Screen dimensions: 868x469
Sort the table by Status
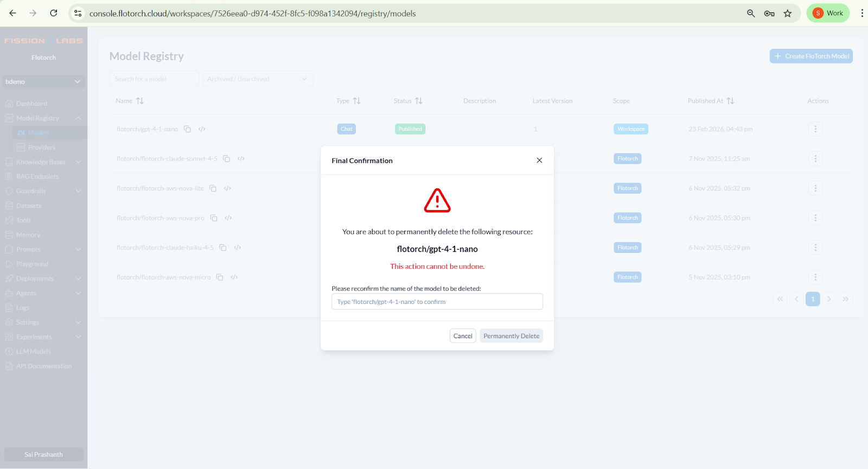tap(418, 101)
